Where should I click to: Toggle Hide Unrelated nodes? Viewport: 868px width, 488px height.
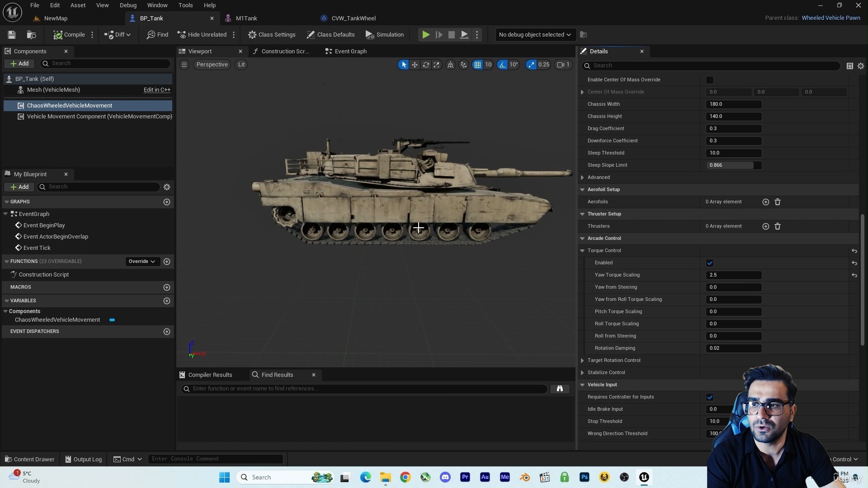[202, 35]
